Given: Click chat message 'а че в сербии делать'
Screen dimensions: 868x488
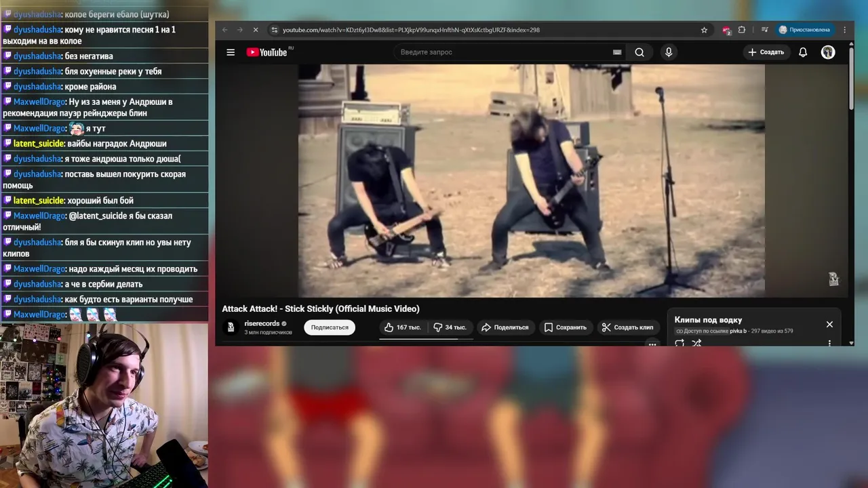Looking at the screenshot, I should click(x=104, y=284).
